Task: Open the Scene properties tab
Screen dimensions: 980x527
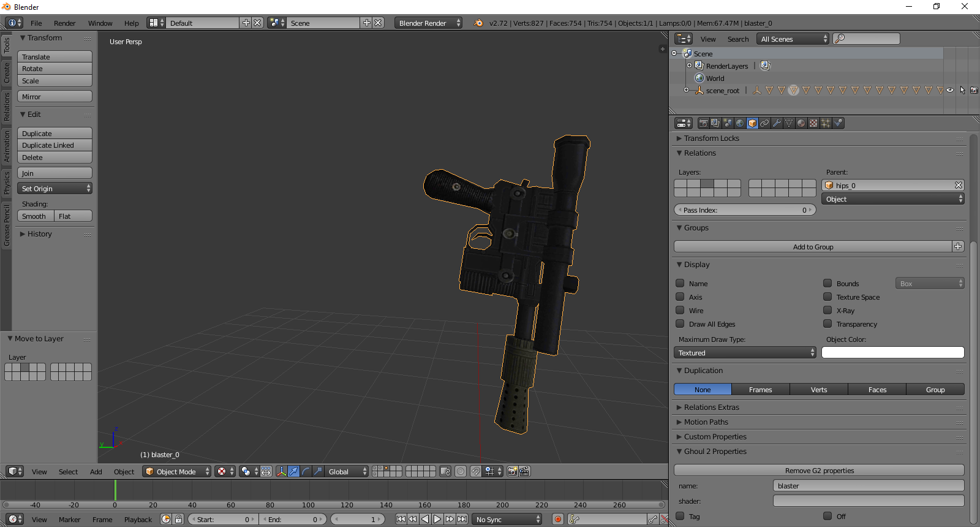Action: pyautogui.click(x=728, y=123)
